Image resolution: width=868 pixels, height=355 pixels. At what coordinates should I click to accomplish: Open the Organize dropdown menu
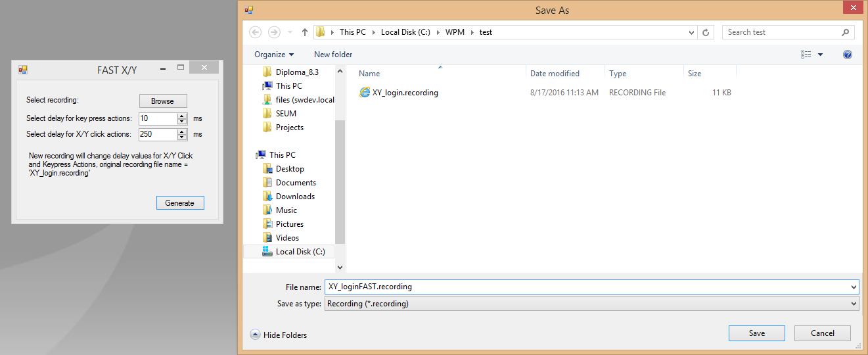pos(274,55)
